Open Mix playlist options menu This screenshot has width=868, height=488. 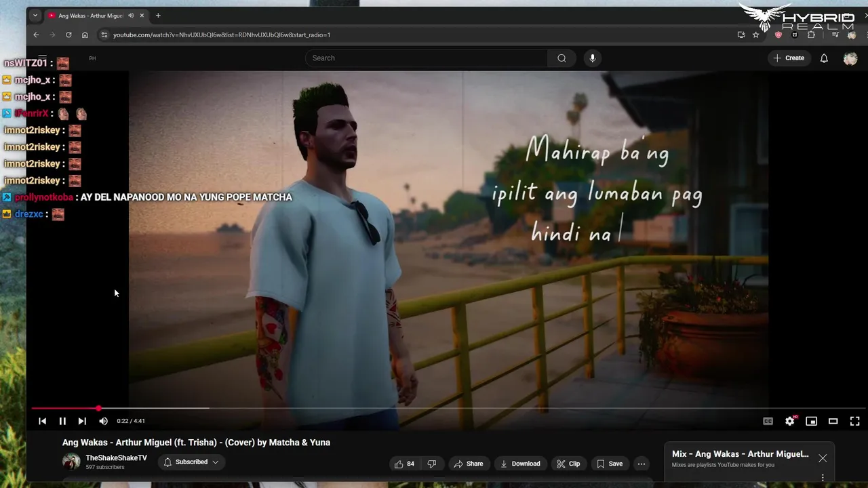tap(823, 478)
